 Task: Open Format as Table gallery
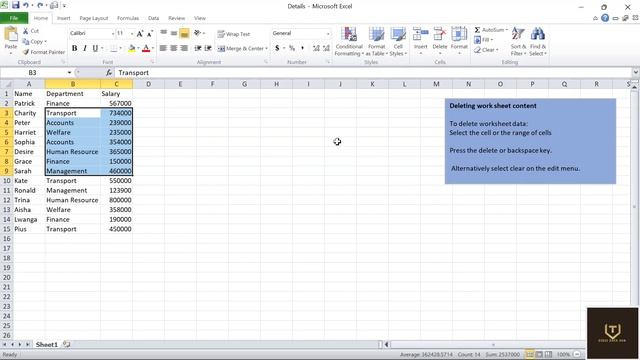click(x=376, y=42)
